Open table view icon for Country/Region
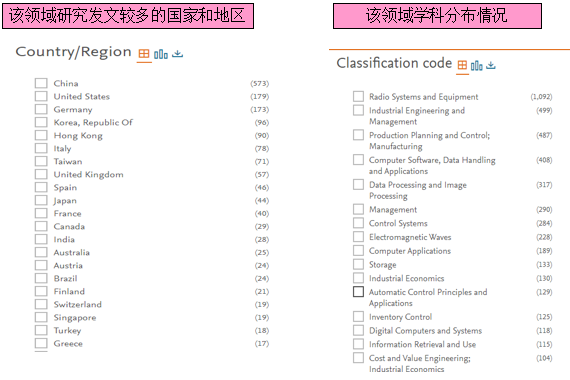 (144, 54)
